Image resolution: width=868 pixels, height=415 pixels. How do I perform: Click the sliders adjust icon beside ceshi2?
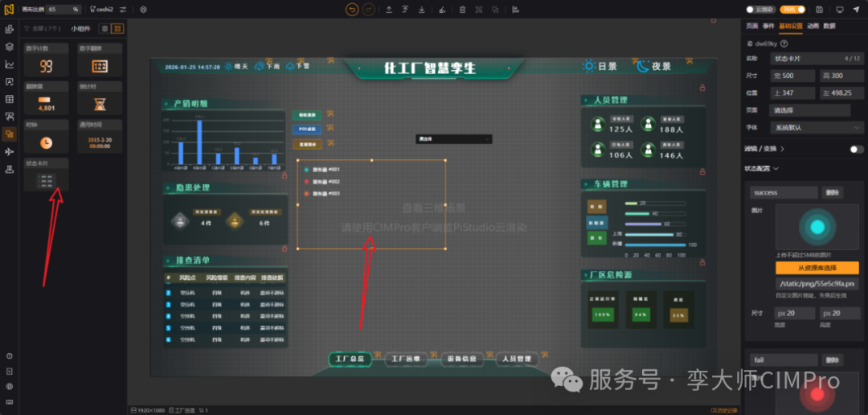pos(123,10)
